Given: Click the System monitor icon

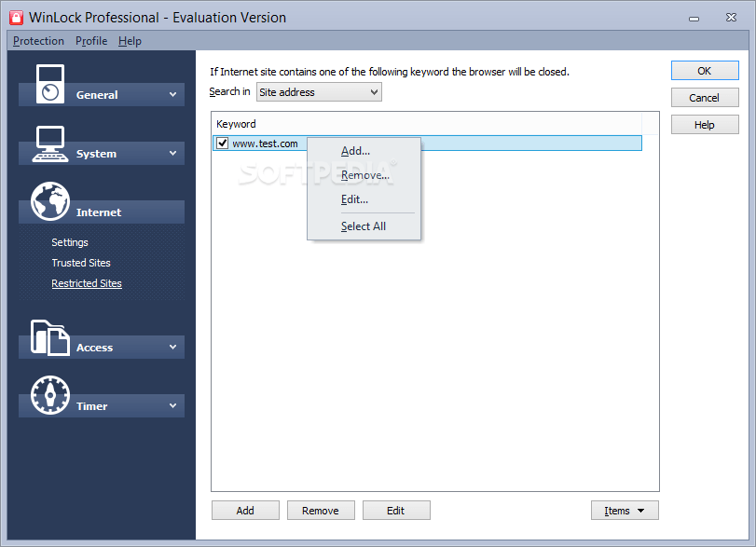Looking at the screenshot, I should coord(48,142).
